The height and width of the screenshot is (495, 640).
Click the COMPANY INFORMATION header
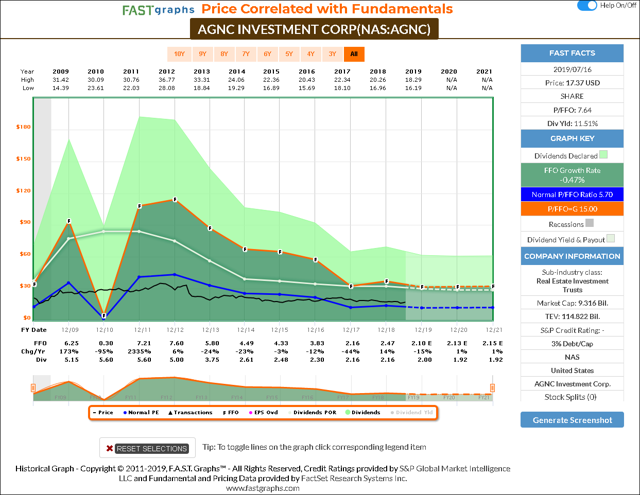point(572,256)
